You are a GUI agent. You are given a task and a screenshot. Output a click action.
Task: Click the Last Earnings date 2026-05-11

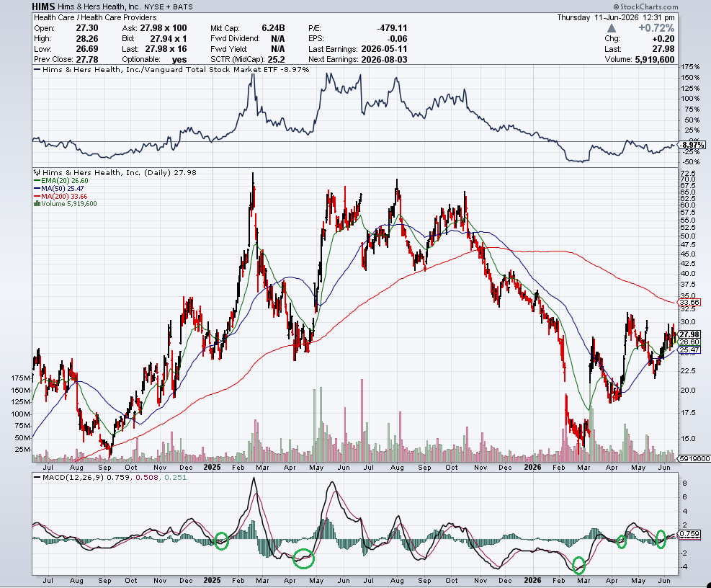(384, 49)
